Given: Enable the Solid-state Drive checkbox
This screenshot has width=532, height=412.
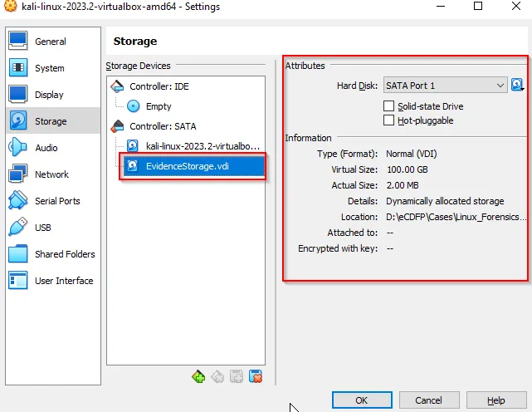Looking at the screenshot, I should (x=388, y=106).
